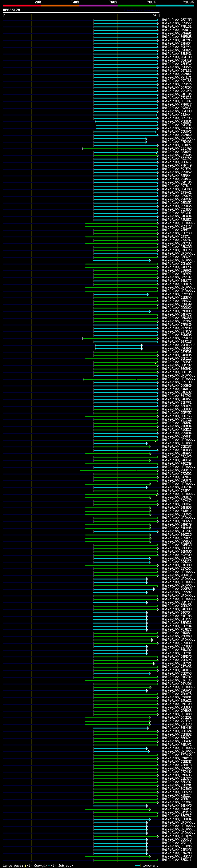Click the long green alignment bar for UniRef100_A9URF0
The image size is (197, 868).
pyautogui.click(x=119, y=470)
